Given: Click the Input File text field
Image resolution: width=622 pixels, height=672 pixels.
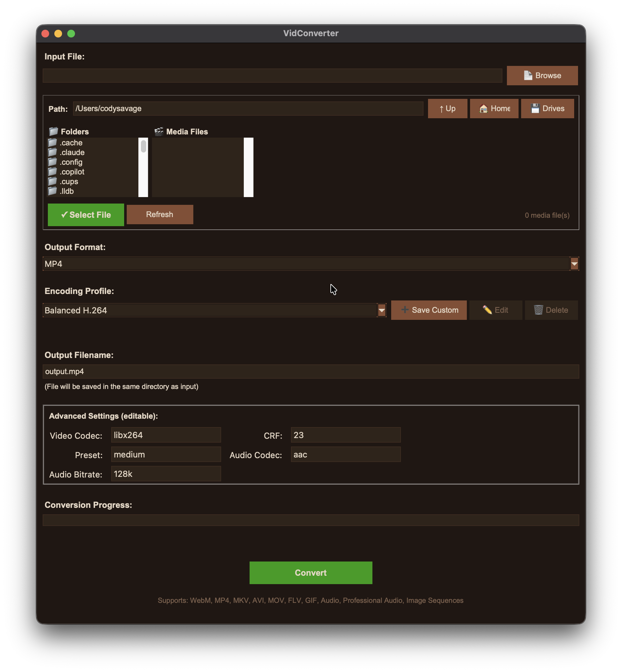Looking at the screenshot, I should point(272,76).
